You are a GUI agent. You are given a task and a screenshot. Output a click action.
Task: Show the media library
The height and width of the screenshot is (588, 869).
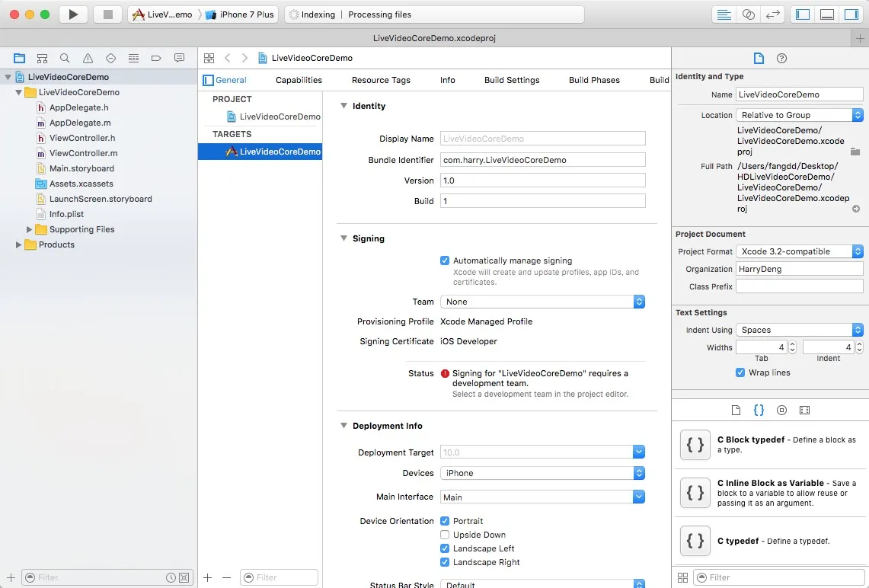tap(805, 410)
